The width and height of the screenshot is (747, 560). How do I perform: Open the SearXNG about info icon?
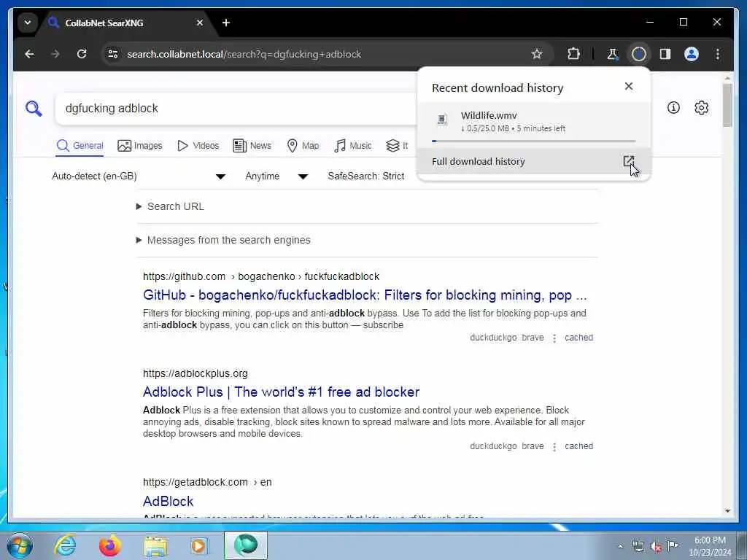click(673, 108)
